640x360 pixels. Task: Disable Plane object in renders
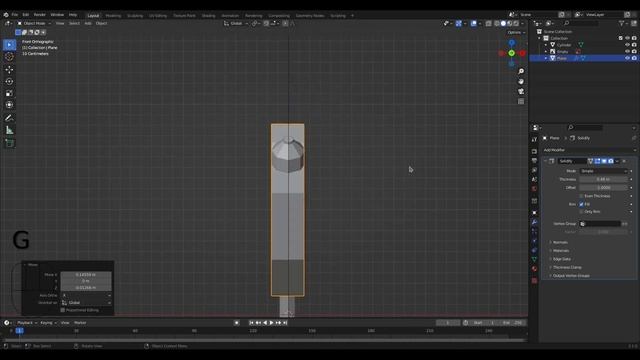(634, 58)
